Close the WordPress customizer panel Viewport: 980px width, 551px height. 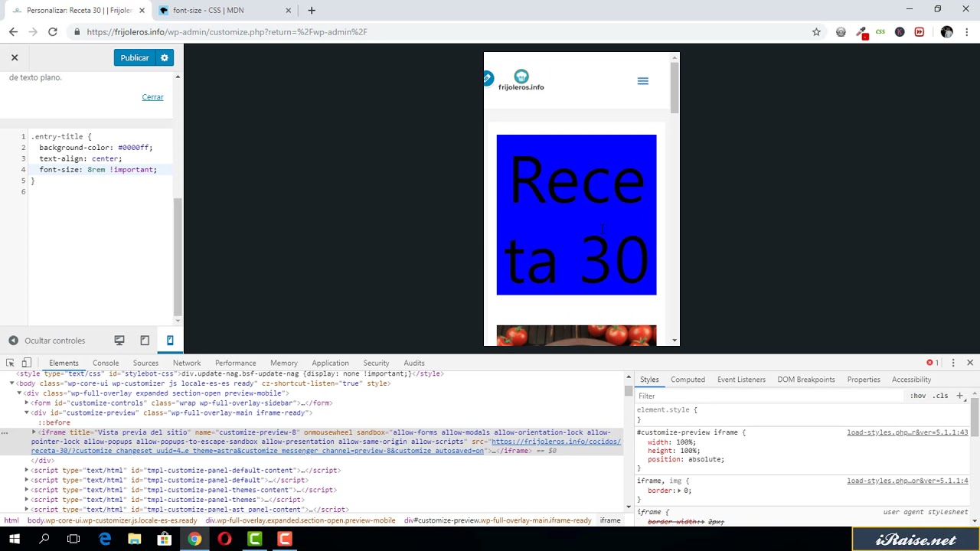tap(14, 57)
